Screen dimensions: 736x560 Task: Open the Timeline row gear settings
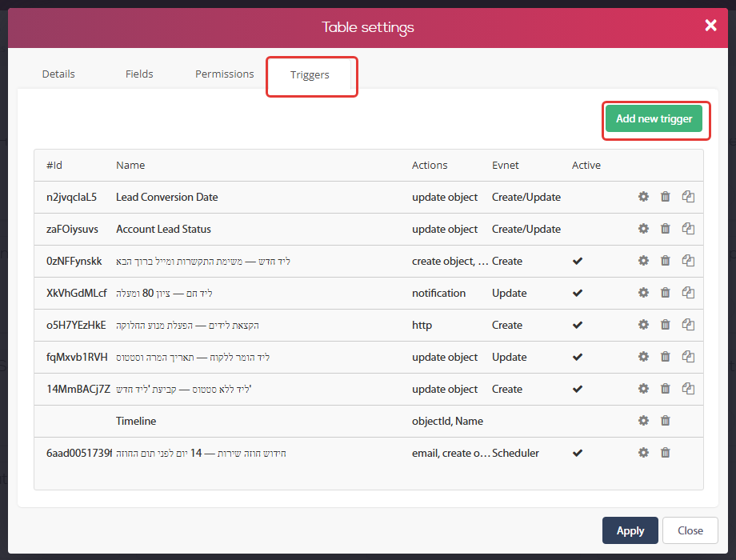(x=643, y=420)
